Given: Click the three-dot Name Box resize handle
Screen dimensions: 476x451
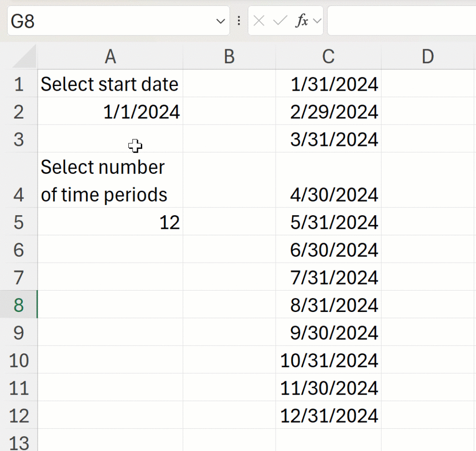Looking at the screenshot, I should click(239, 21).
